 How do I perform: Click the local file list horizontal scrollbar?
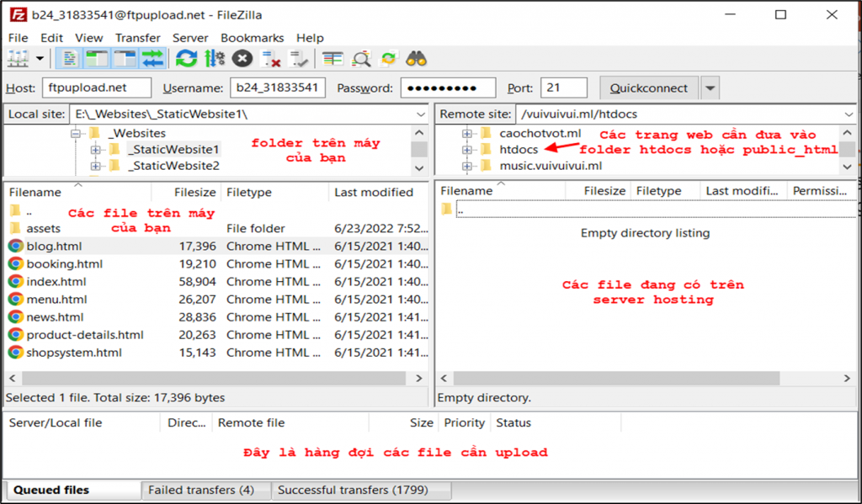[x=210, y=378]
